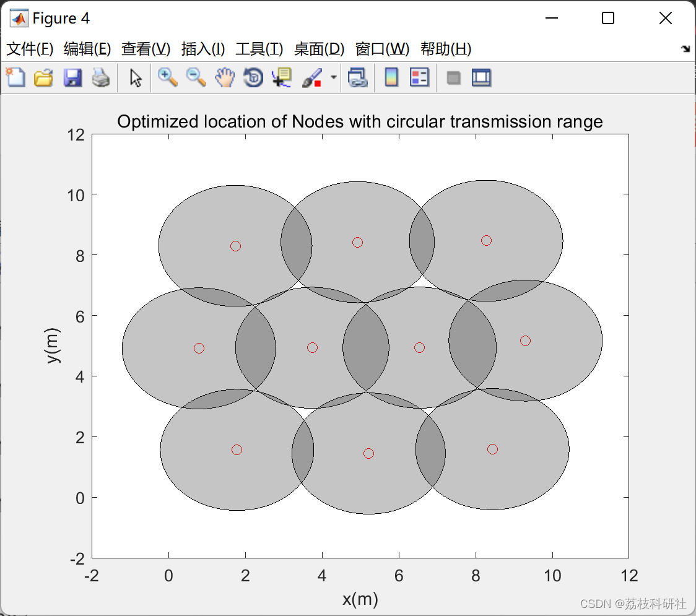Open the 编辑(E) menu
The width and height of the screenshot is (696, 616).
point(87,49)
